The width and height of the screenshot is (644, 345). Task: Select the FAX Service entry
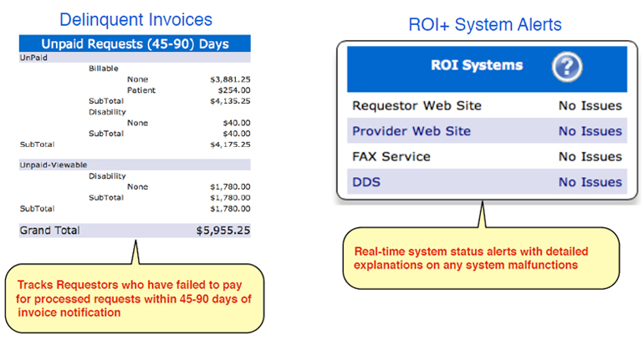click(x=391, y=156)
